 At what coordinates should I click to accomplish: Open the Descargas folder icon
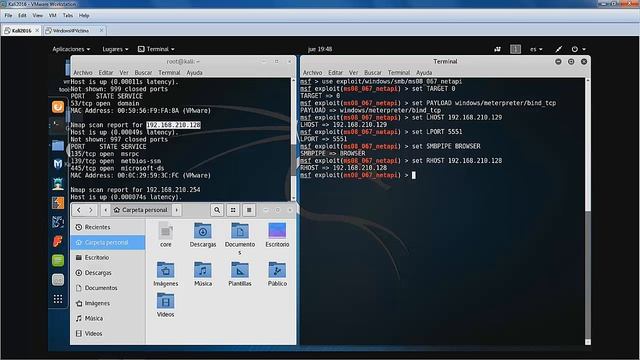pos(202,231)
